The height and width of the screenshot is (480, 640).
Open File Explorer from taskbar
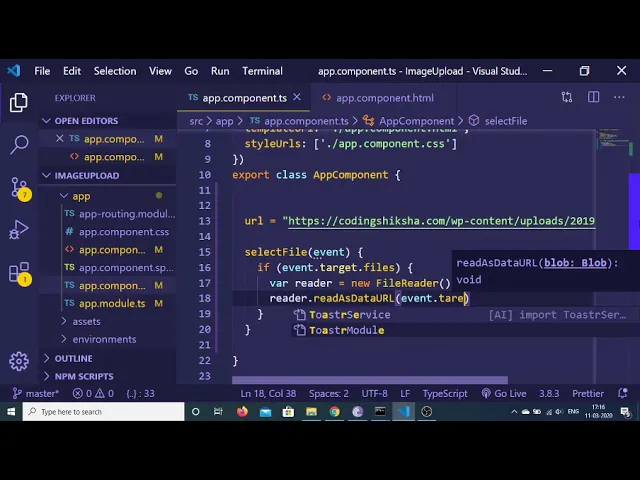311,411
